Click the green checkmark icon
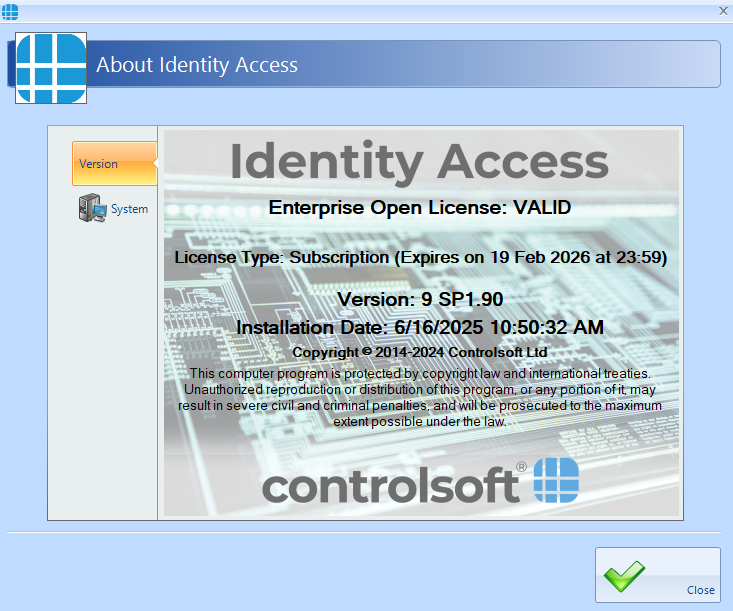 tap(624, 576)
